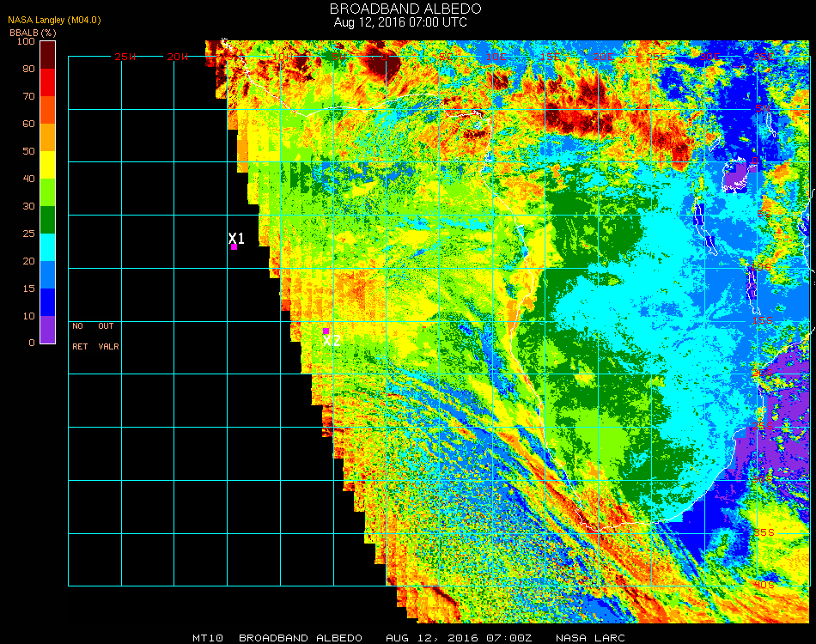Click the '35S' latitude label

764,532
